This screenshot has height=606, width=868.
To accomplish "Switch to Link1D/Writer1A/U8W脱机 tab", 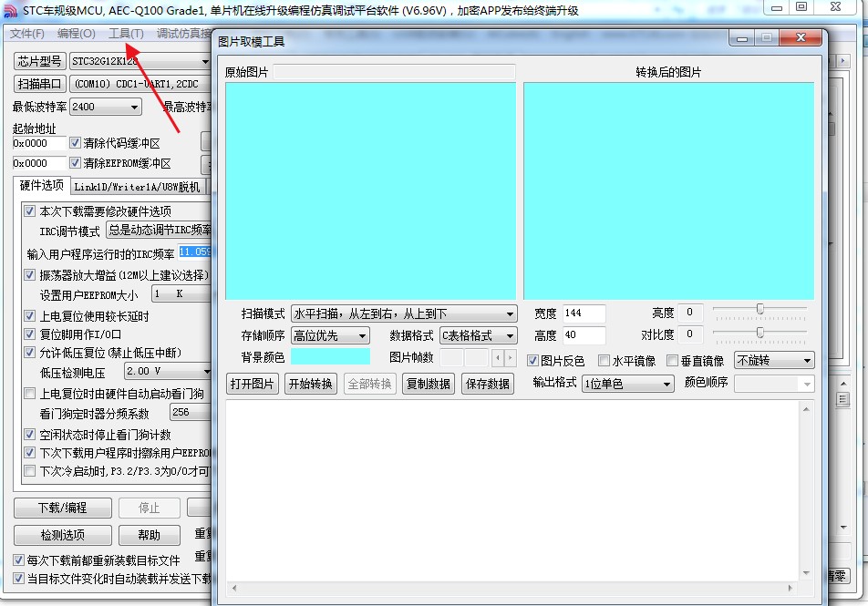I will pyautogui.click(x=137, y=187).
